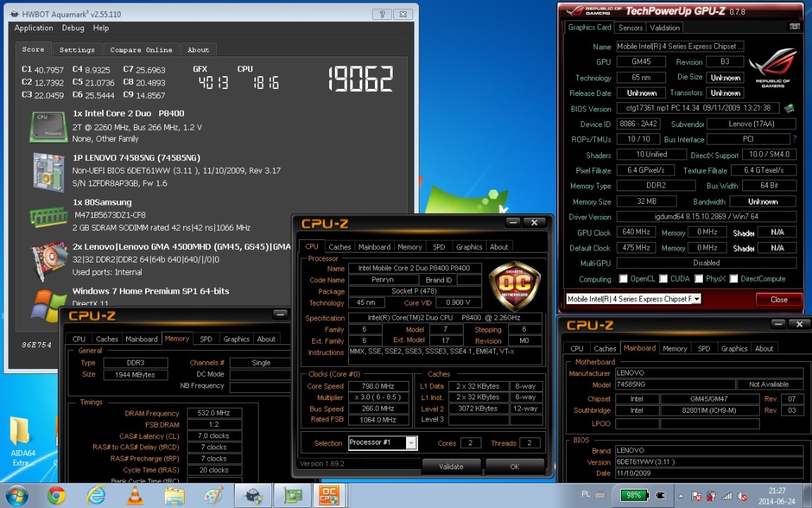Switch to the HWBOT Aquamark taskbar button
Viewport: 812px width, 508px height.
(253, 496)
